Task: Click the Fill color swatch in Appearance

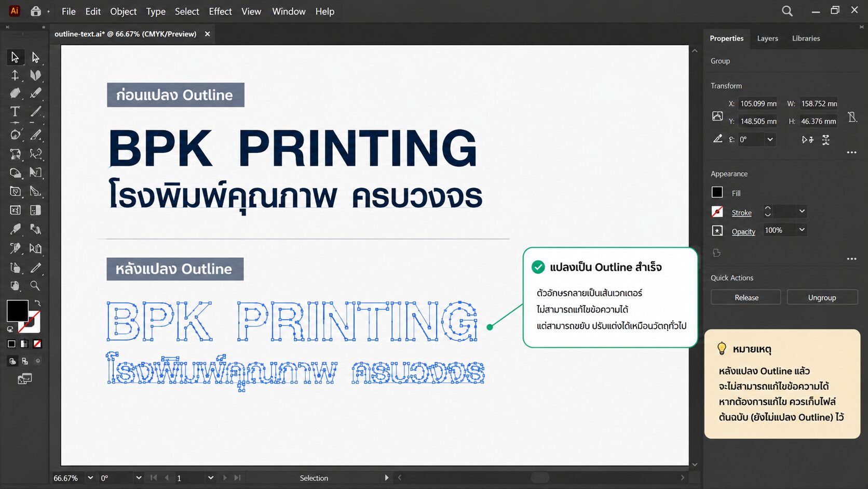Action: 717,192
